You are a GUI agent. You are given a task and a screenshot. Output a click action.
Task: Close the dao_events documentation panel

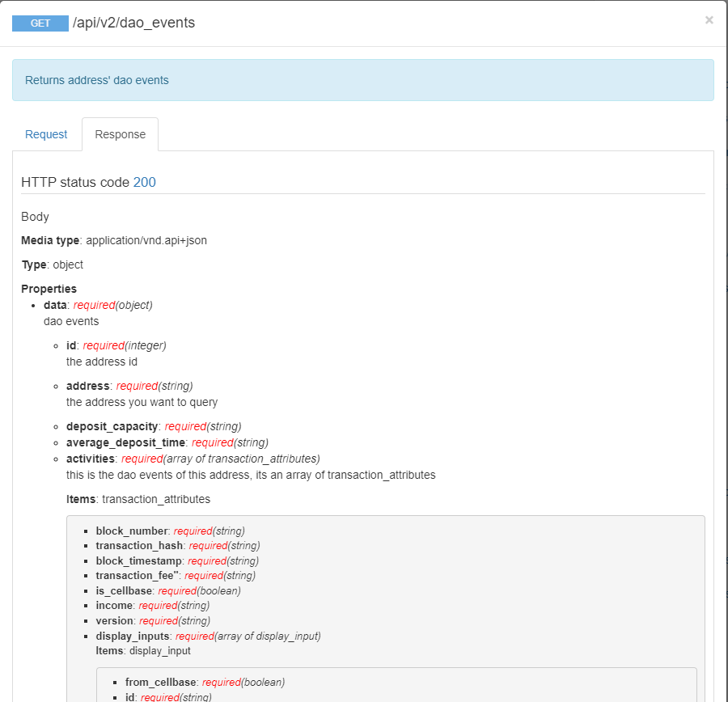click(709, 20)
